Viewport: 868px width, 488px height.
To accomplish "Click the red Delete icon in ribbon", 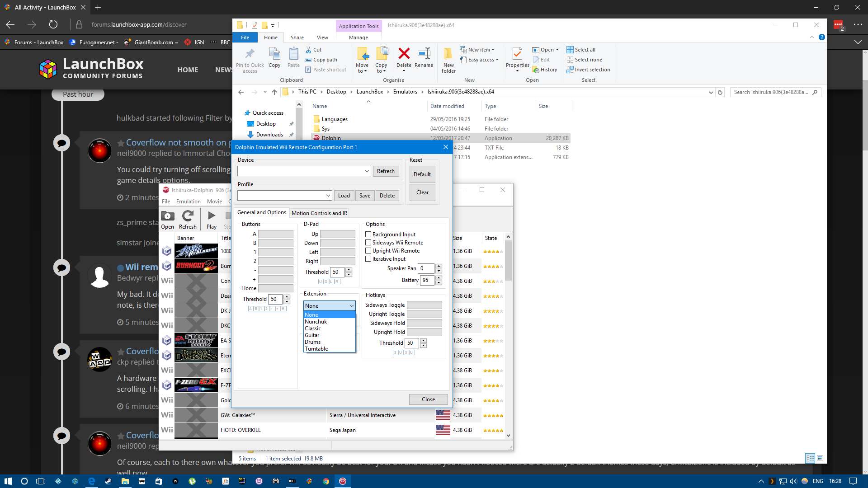I will pyautogui.click(x=404, y=53).
